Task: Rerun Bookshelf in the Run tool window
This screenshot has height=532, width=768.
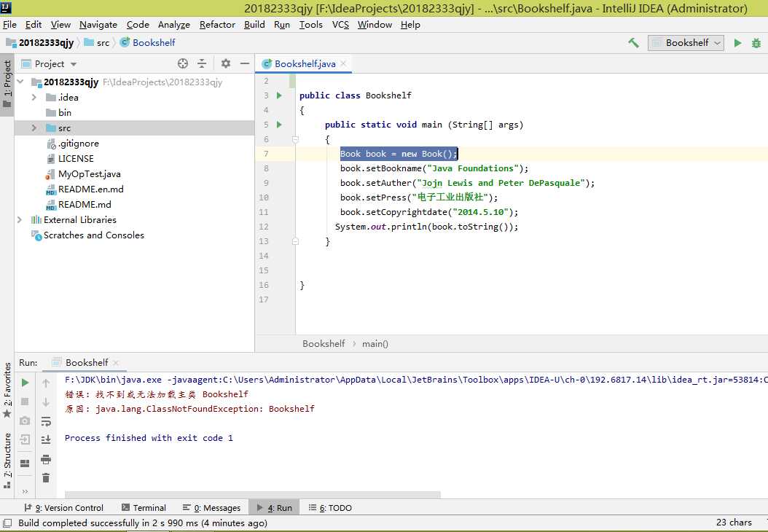Action: 25,383
